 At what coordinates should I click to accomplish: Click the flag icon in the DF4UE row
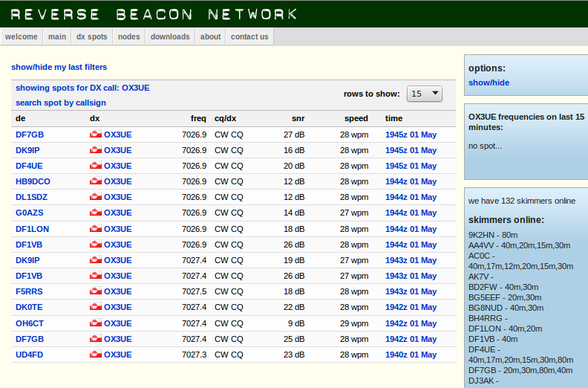96,166
